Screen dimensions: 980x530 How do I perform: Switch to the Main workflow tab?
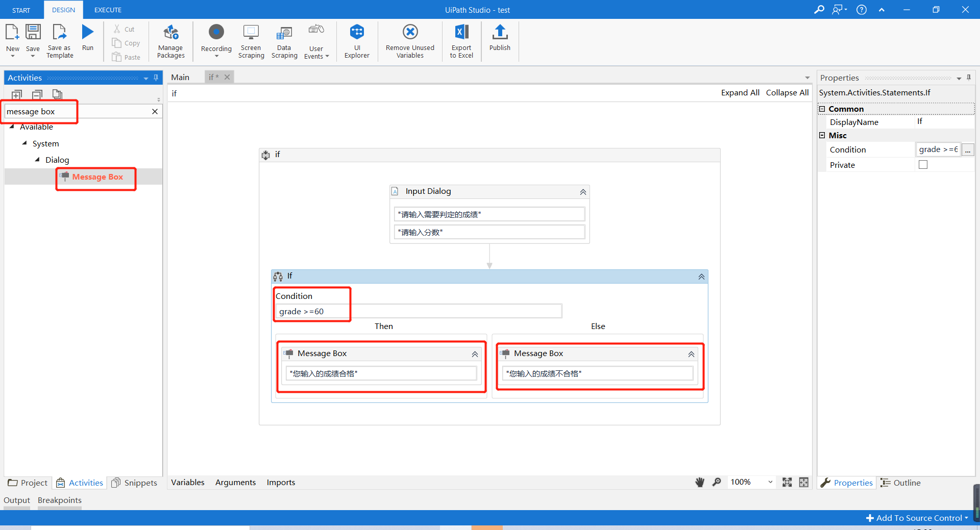180,77
